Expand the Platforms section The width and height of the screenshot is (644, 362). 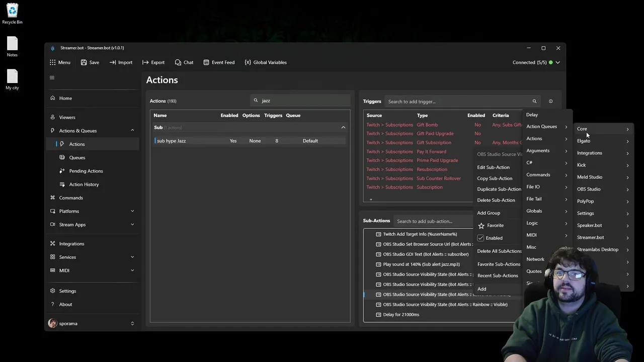click(132, 211)
